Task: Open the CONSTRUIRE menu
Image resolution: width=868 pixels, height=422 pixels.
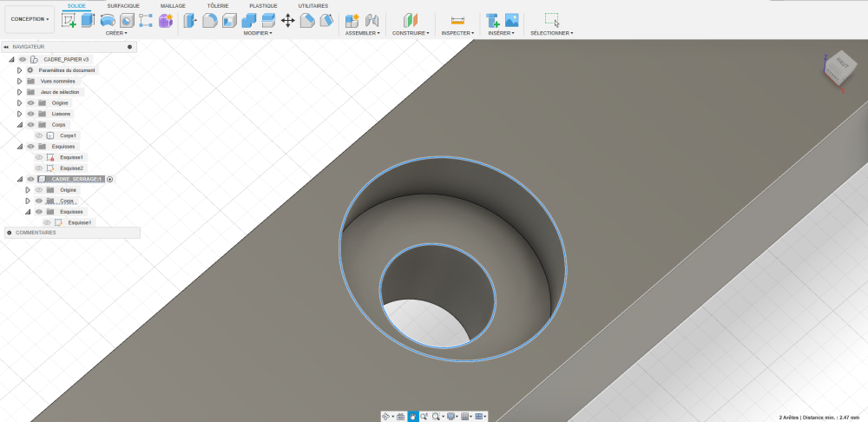Action: 411,33
